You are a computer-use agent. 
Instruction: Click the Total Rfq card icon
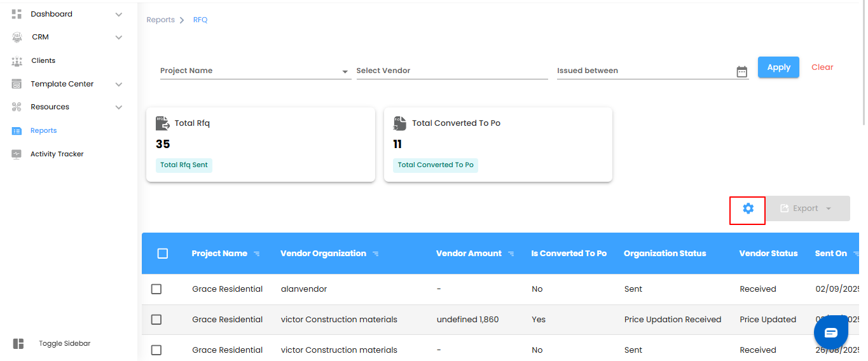pyautogui.click(x=162, y=123)
